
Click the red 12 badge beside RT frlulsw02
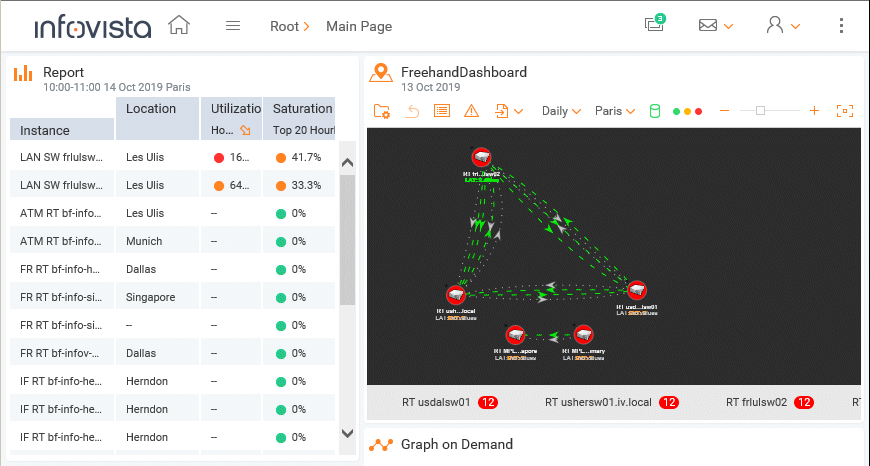804,402
